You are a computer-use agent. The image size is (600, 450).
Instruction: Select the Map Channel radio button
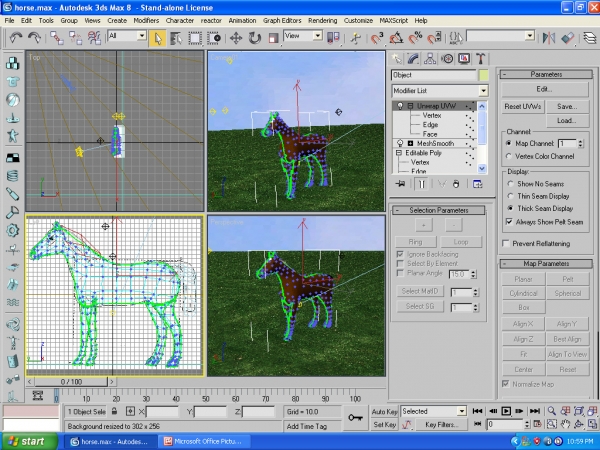click(x=509, y=143)
